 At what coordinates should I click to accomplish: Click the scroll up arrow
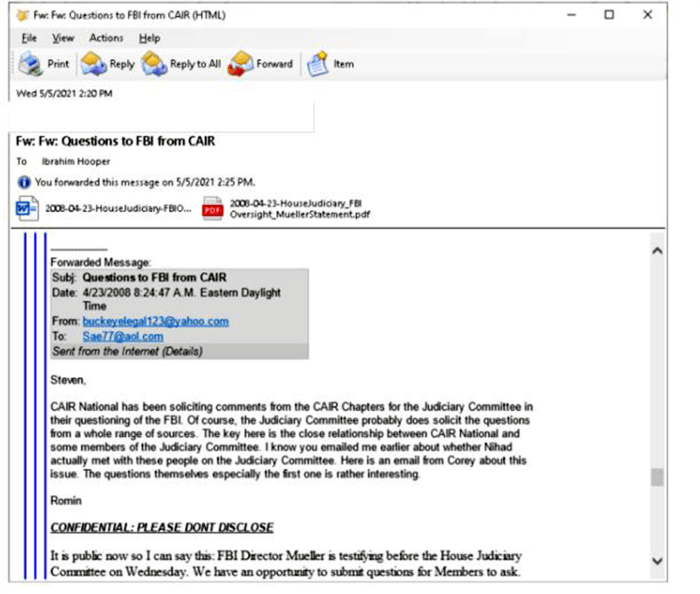coord(657,251)
